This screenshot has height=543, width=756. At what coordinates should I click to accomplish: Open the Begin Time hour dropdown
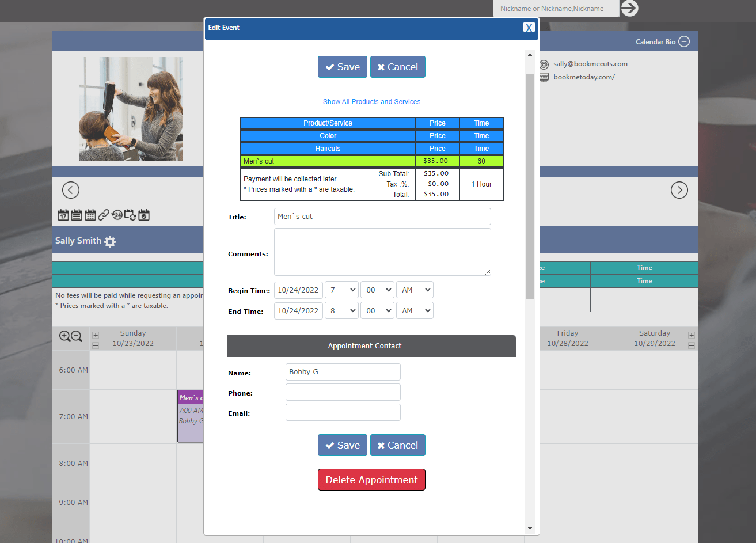[x=341, y=290]
